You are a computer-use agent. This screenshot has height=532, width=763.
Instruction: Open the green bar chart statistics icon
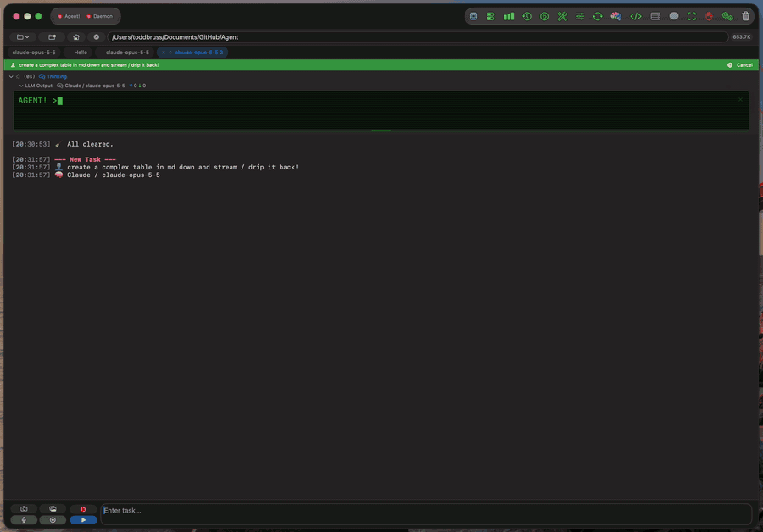click(509, 17)
